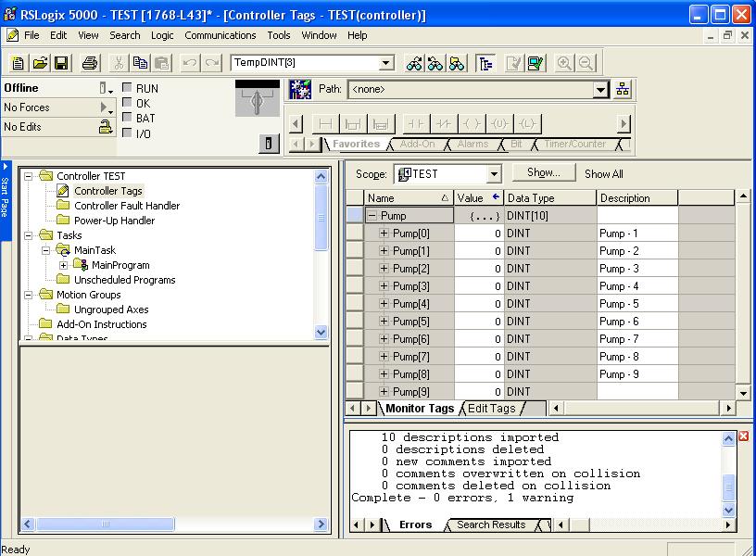The image size is (756, 556).
Task: Select the Add-On instruction tab
Action: point(417,144)
